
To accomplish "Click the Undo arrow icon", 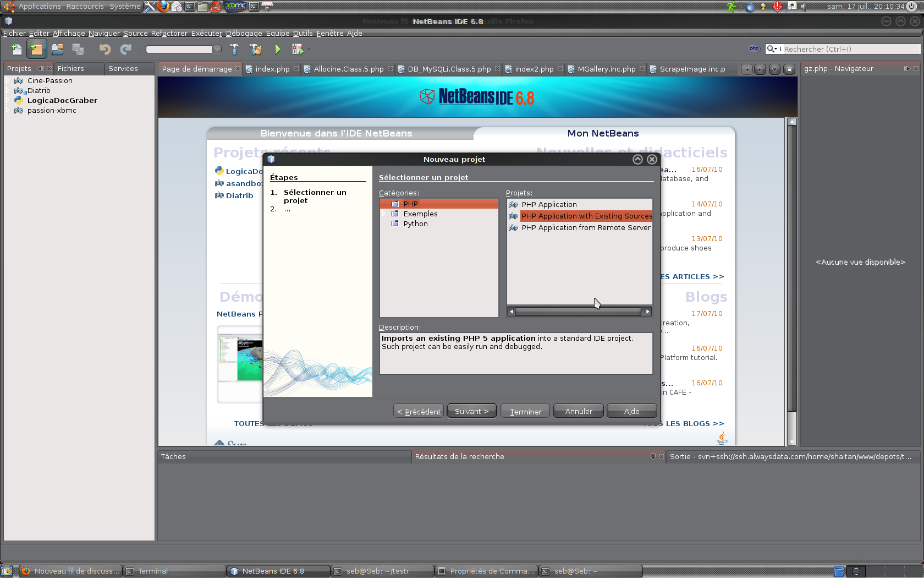I will click(105, 50).
